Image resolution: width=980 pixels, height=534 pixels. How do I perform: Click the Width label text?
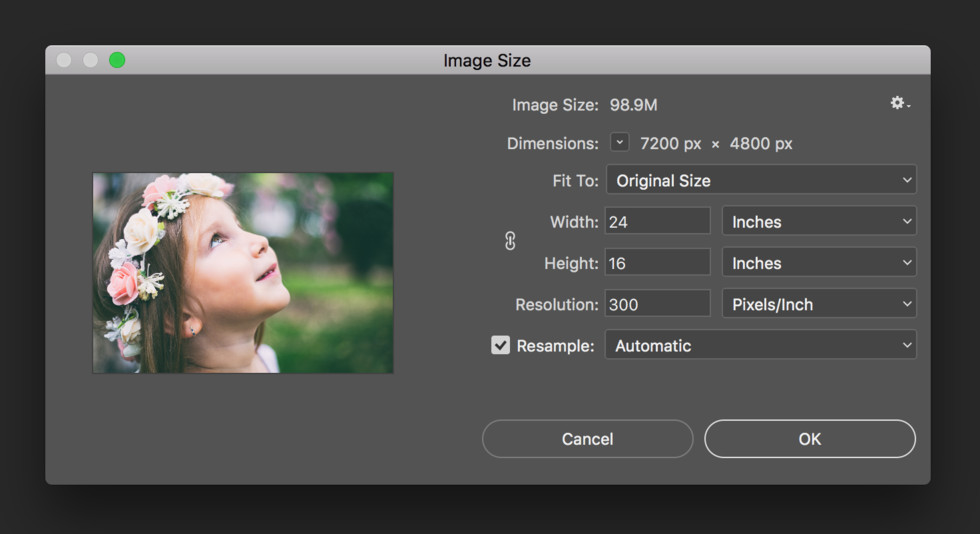574,222
